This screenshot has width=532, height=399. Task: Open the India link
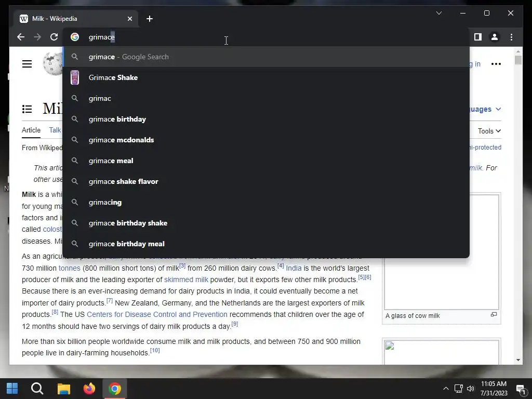[x=294, y=268]
